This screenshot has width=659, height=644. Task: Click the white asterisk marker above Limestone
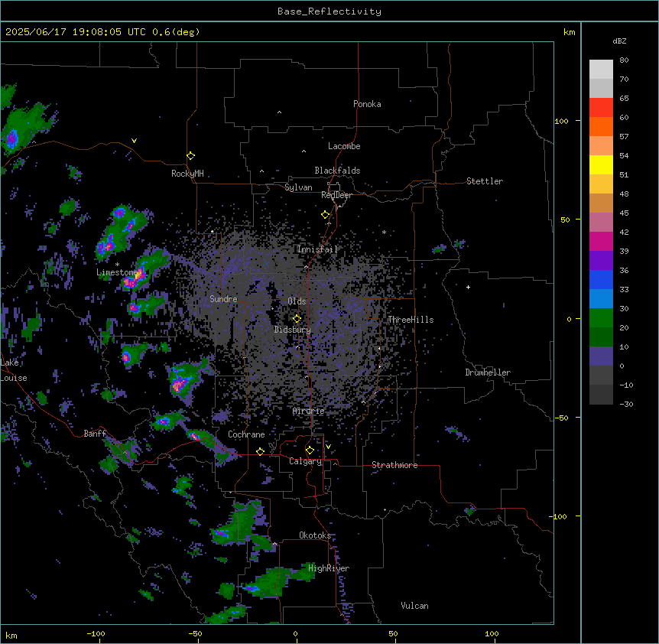117,265
